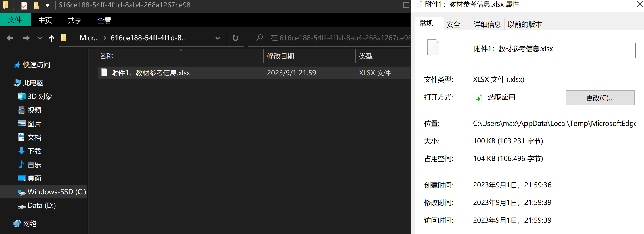Viewport: 644px width, 234px height.
Task: Open 网络 in the navigation pane
Action: [x=25, y=224]
